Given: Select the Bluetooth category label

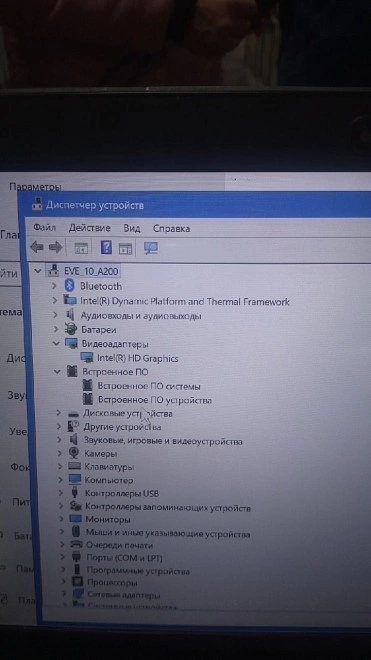Looking at the screenshot, I should click(x=101, y=286).
